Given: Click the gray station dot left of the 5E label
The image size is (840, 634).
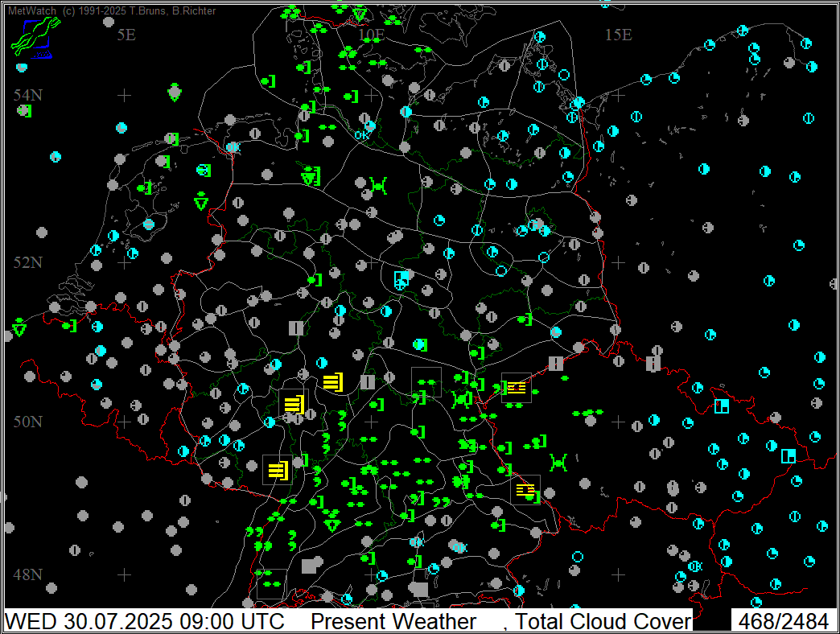Looking at the screenshot, I should pyautogui.click(x=108, y=22).
